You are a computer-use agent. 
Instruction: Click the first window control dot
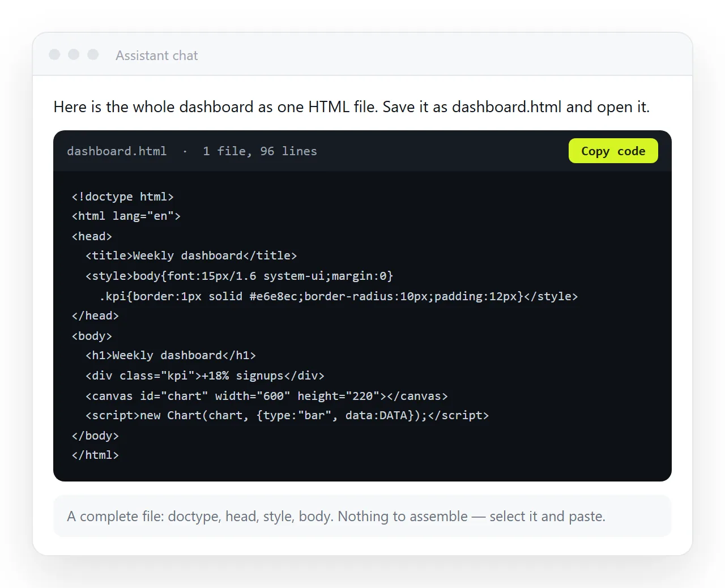coord(54,54)
